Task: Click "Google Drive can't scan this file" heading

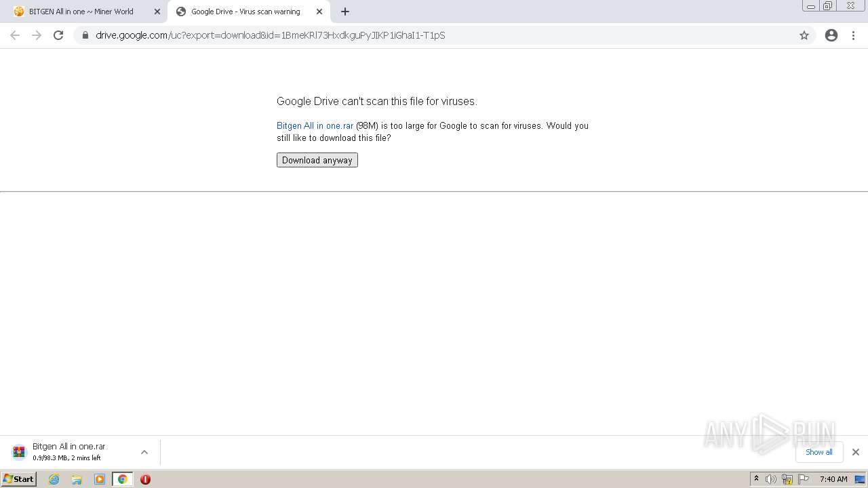Action: coord(377,101)
